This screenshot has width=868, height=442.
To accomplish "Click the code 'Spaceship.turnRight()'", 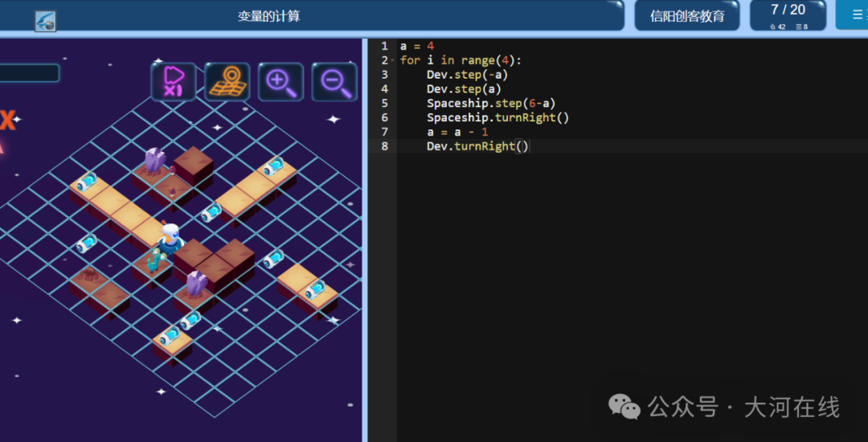I will pyautogui.click(x=497, y=118).
